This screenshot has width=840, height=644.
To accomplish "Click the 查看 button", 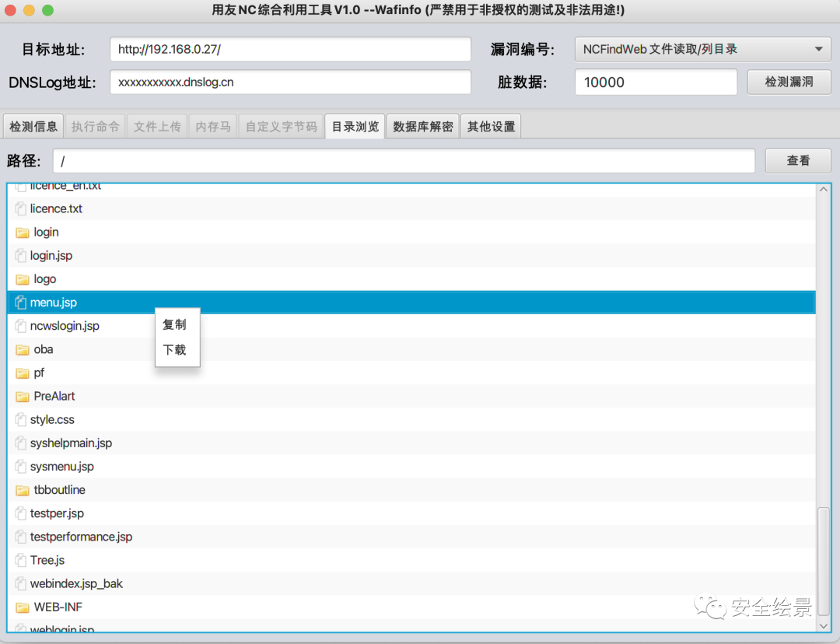I will (x=798, y=161).
